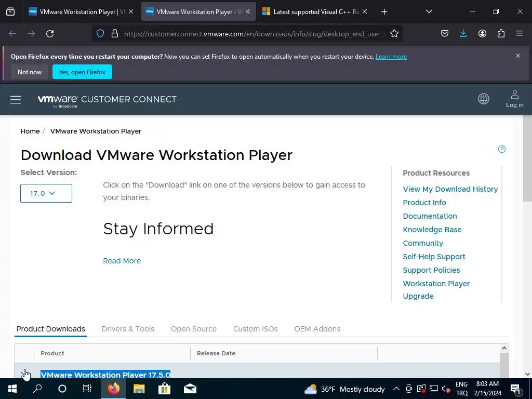Click Yes, open Firefox button
The width and height of the screenshot is (532, 399).
(x=82, y=72)
